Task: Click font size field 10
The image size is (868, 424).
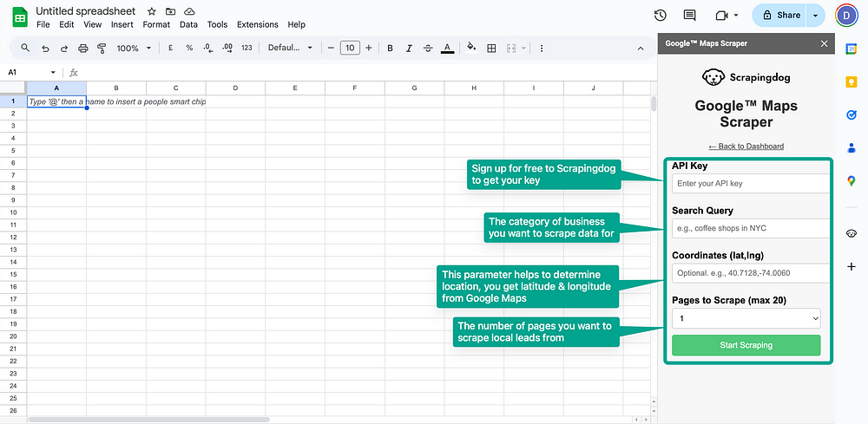Action: pos(350,48)
